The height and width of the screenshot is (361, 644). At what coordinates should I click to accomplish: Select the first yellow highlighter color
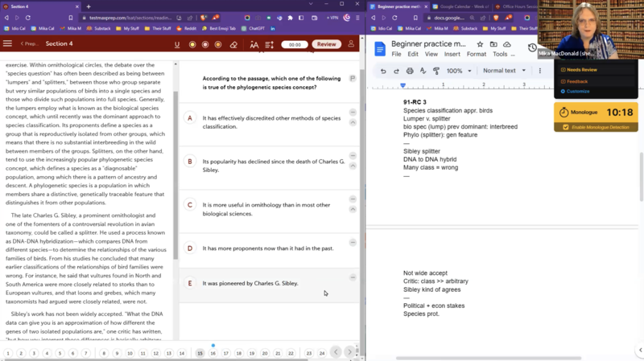coord(192,45)
